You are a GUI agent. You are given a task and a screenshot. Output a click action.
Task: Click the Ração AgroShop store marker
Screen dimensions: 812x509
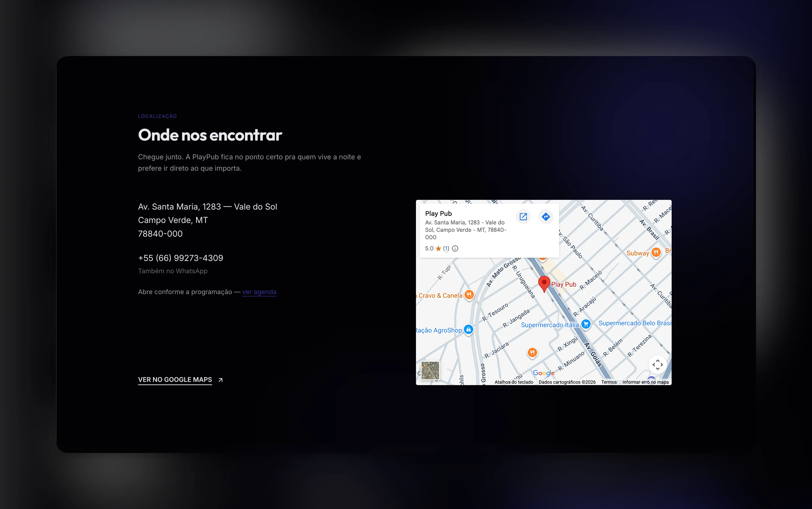pos(468,330)
